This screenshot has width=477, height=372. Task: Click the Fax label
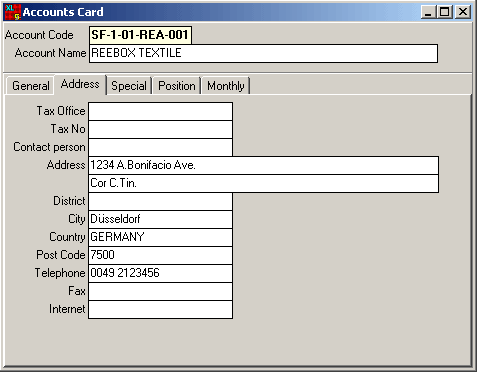pos(77,291)
